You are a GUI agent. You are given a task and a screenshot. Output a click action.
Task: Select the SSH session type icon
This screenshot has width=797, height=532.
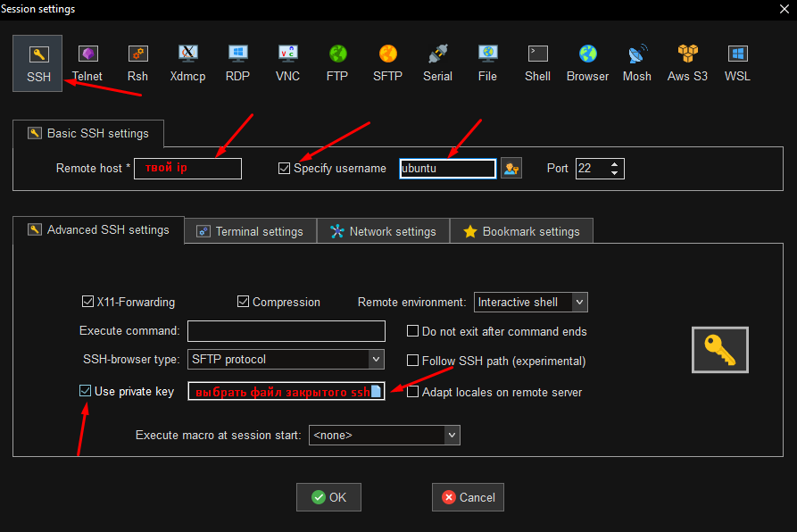click(x=38, y=63)
